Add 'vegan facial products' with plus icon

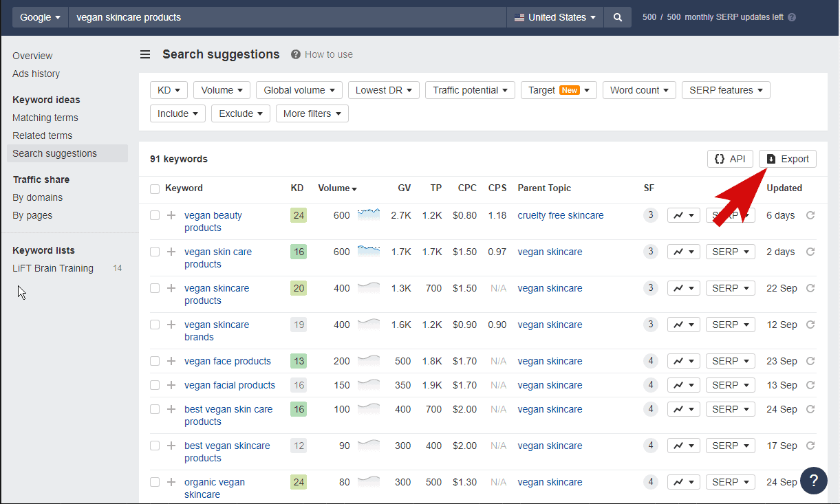[171, 385]
